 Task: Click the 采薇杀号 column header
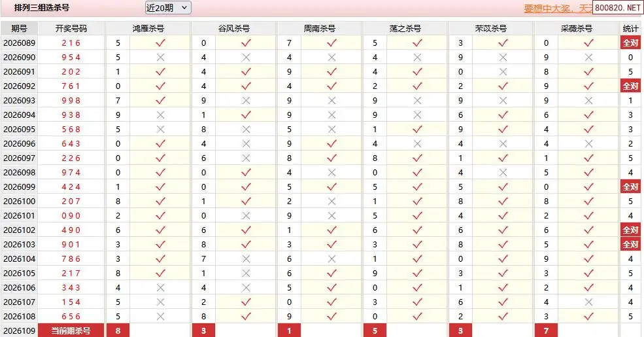click(x=576, y=29)
